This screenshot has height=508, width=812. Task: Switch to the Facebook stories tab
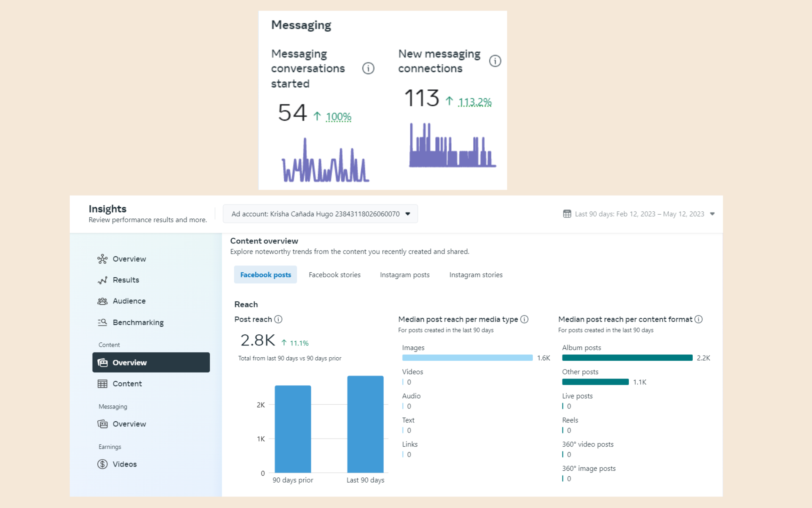(335, 275)
